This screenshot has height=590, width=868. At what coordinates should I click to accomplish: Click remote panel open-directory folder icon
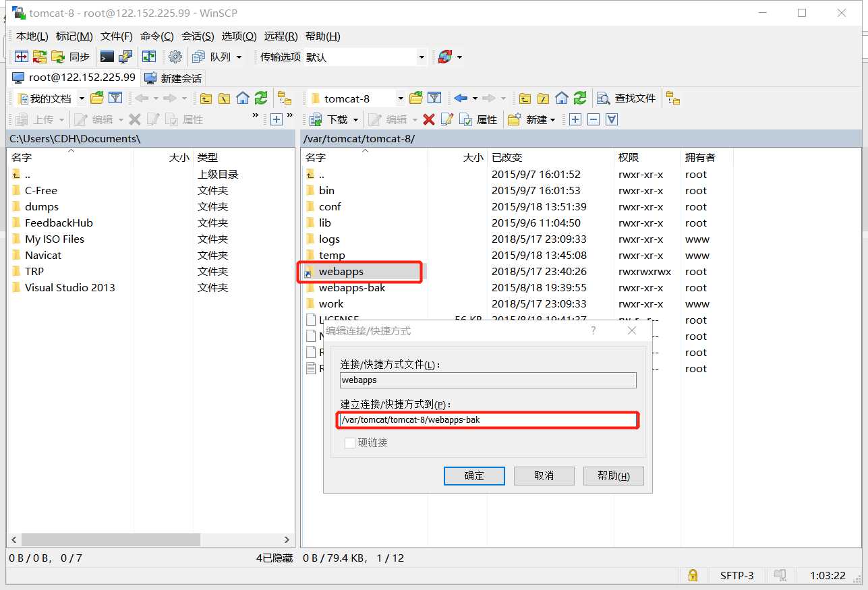(x=416, y=98)
